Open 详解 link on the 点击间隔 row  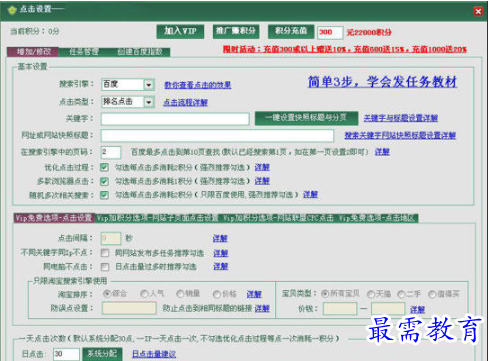coord(220,239)
